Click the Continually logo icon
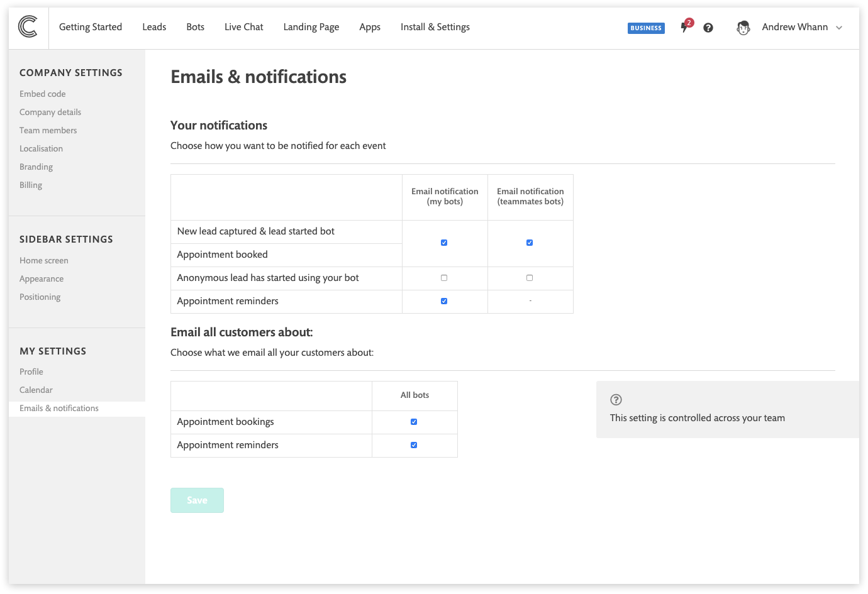This screenshot has width=868, height=594. [x=28, y=27]
